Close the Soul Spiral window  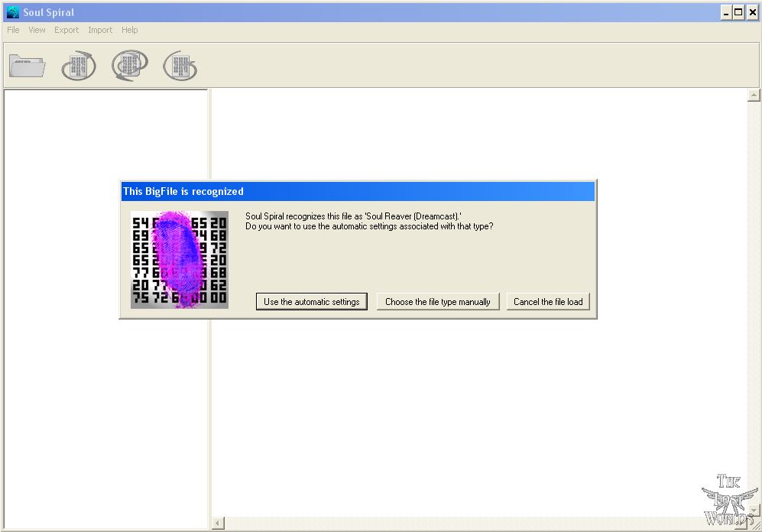[x=752, y=13]
